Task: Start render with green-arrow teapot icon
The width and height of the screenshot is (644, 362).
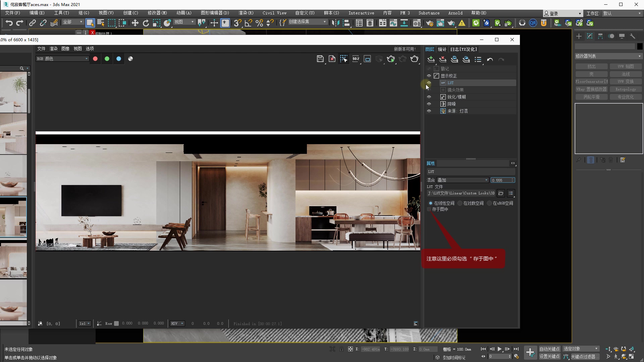Action: click(391, 59)
